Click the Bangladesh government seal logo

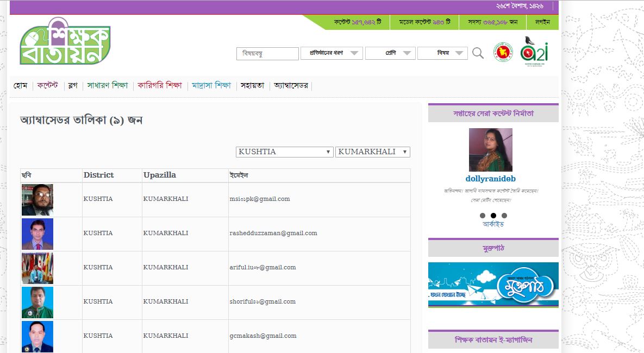[503, 52]
